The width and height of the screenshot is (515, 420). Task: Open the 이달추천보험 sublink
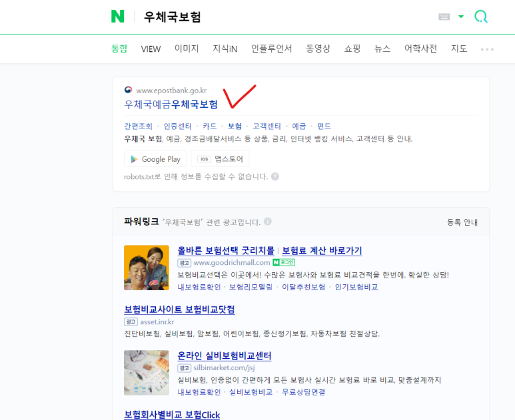(x=304, y=287)
